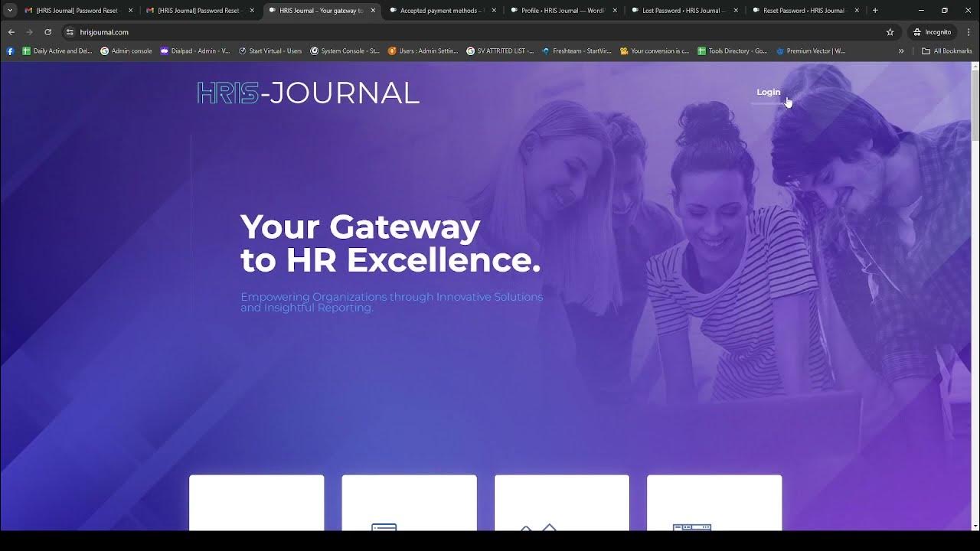The image size is (980, 551).
Task: Open the Daily Active and Del... bookmark
Action: (57, 51)
